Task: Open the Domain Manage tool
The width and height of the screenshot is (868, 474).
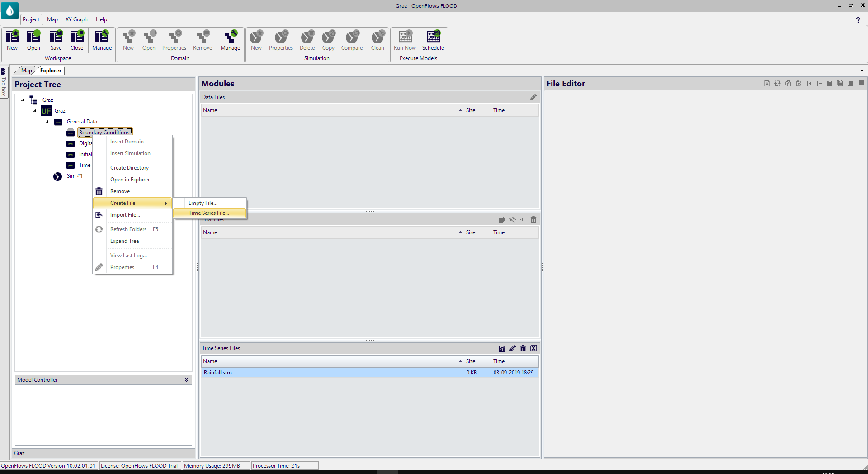Action: click(230, 40)
